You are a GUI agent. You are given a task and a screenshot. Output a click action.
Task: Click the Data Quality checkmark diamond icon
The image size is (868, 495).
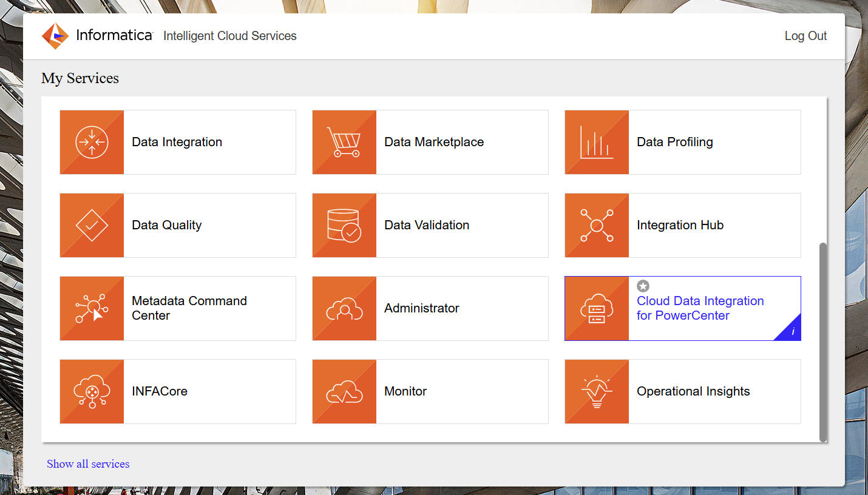coord(92,225)
